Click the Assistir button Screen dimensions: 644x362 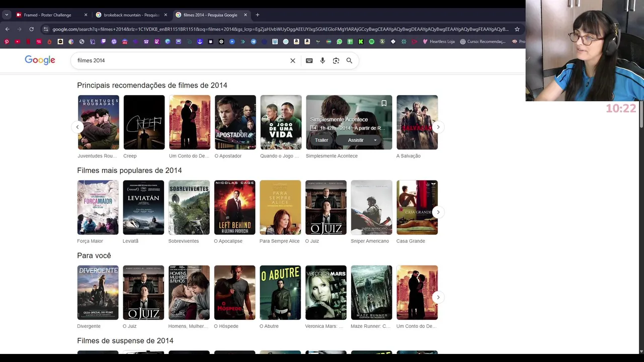[x=356, y=140]
